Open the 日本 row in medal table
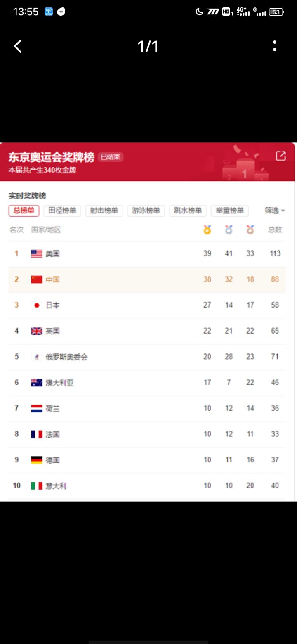Viewport: 297px width, 644px height. click(x=147, y=305)
